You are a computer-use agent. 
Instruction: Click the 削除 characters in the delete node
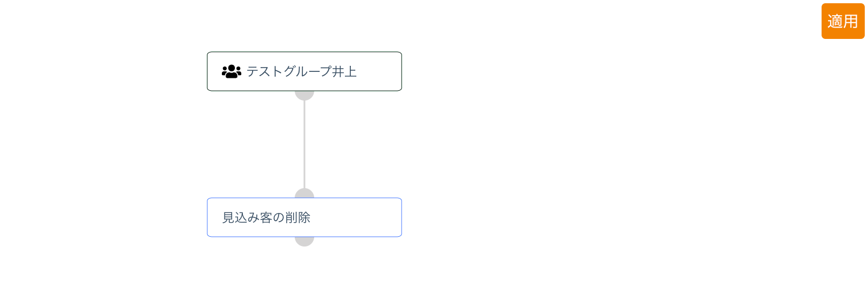[x=298, y=217]
